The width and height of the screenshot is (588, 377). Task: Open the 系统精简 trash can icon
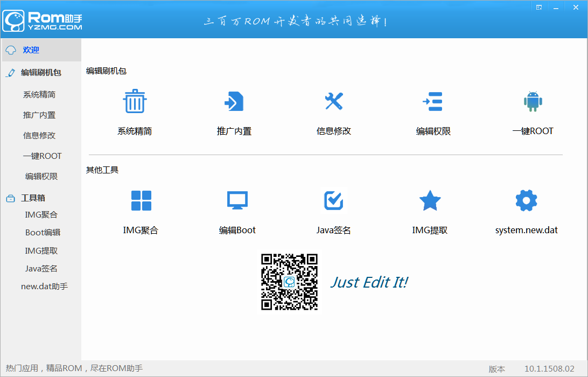tap(135, 101)
